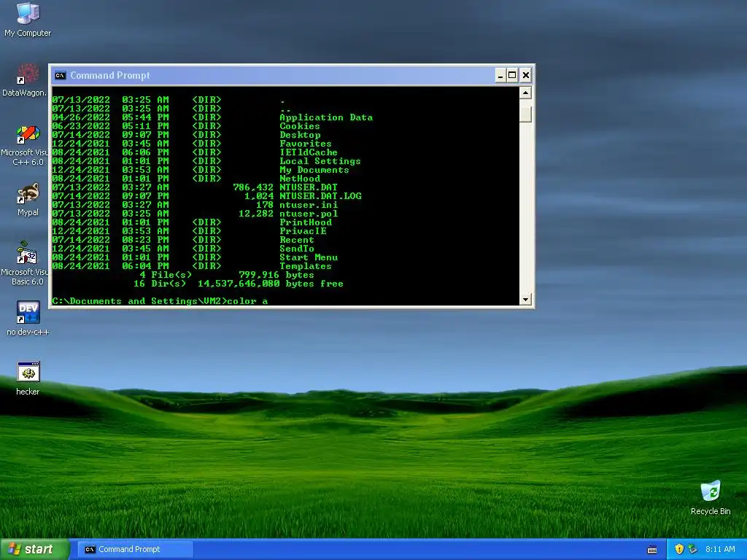Click the 'C:\Documents and Settings\VM2>' prompt path
Screen dimensions: 747x560
click(139, 301)
